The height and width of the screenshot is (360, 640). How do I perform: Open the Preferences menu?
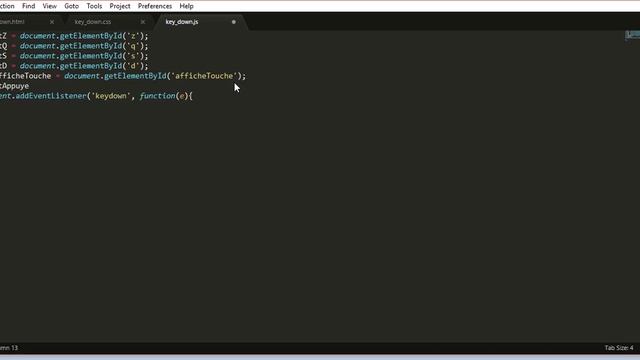click(x=155, y=6)
